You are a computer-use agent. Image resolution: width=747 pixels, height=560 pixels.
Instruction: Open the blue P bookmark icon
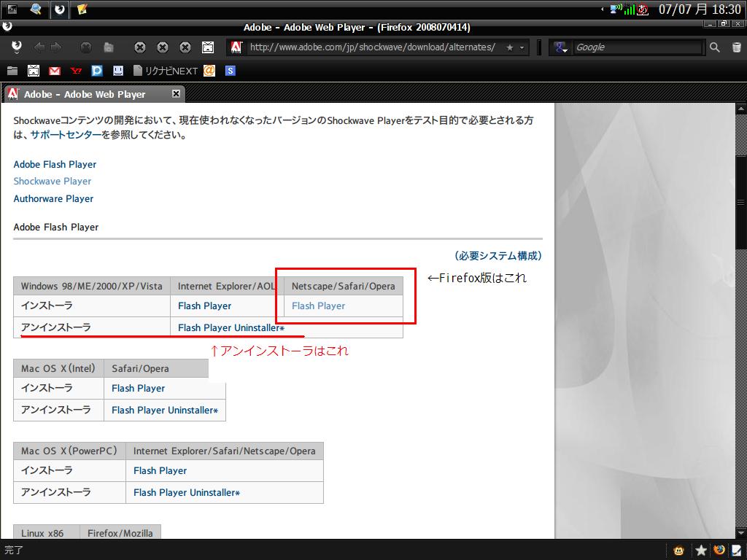point(97,71)
